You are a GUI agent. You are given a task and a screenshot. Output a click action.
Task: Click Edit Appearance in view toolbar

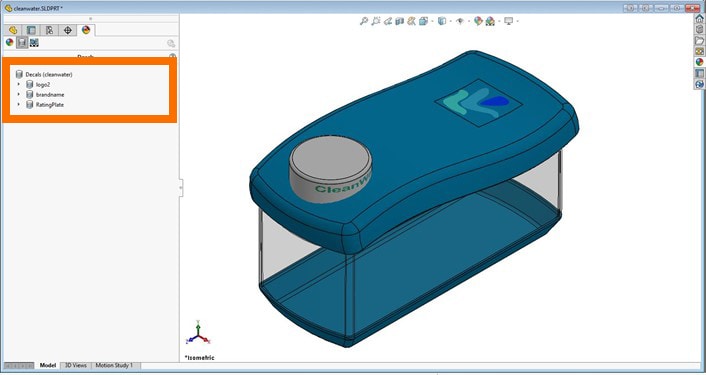(478, 21)
